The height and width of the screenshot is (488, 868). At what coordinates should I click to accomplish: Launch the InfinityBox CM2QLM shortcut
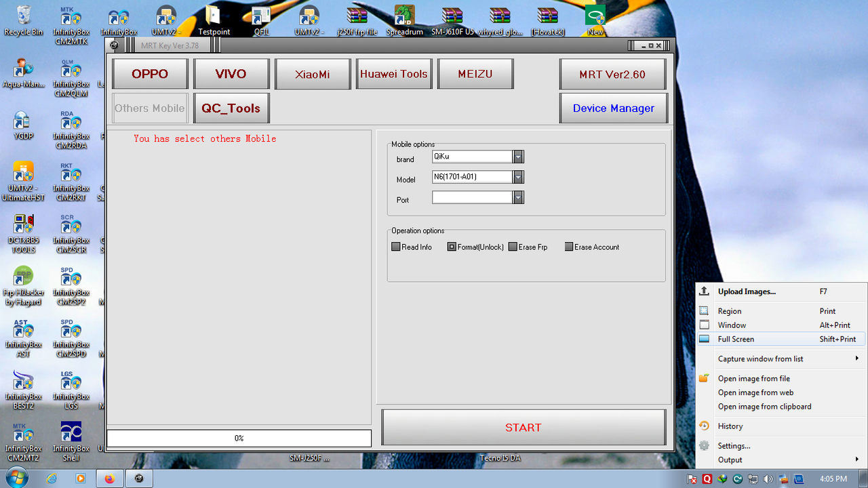[71, 77]
